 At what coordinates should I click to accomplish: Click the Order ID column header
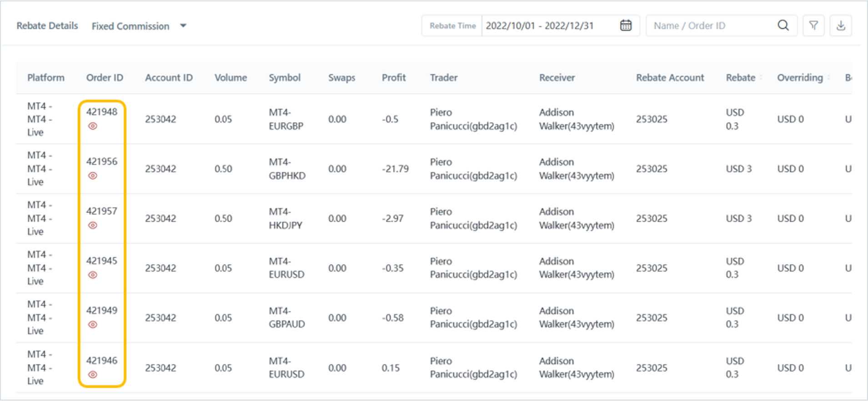(x=105, y=78)
